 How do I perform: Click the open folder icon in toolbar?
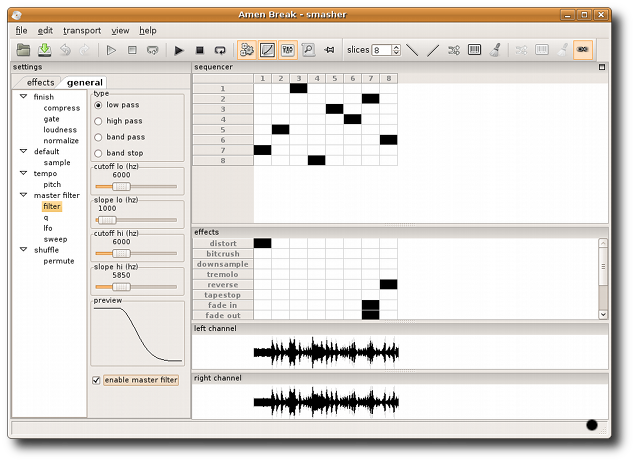click(x=23, y=50)
